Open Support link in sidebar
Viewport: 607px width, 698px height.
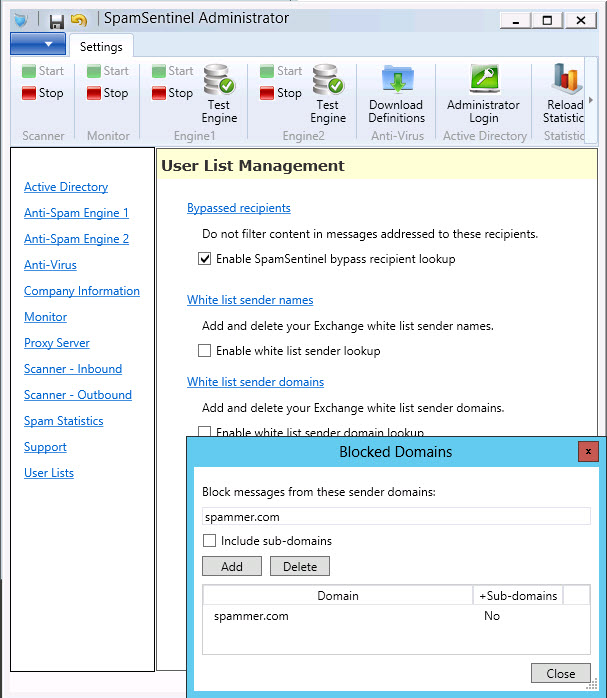45,447
